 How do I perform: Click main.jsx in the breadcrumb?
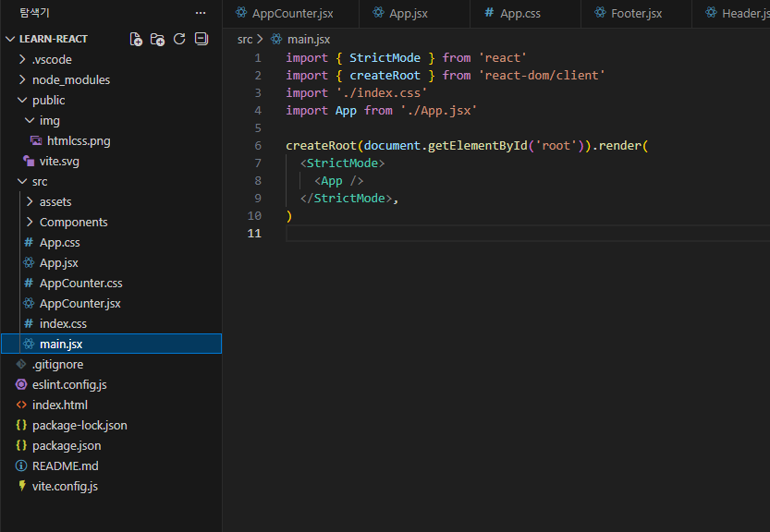[308, 39]
